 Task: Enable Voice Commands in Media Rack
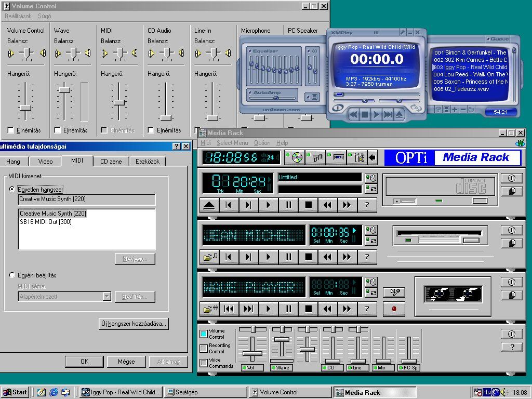(204, 363)
